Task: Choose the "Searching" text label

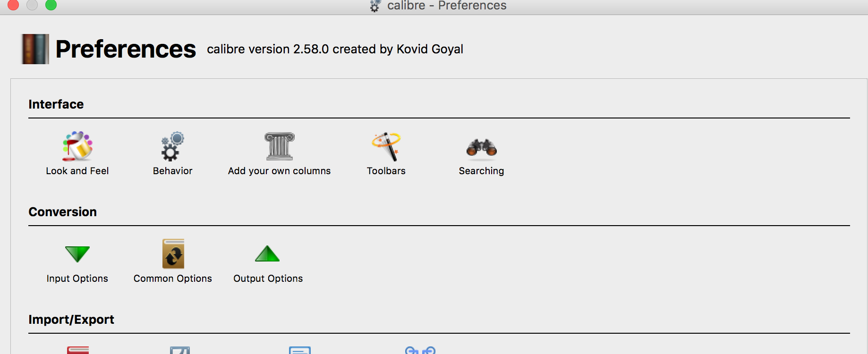Action: pos(481,171)
